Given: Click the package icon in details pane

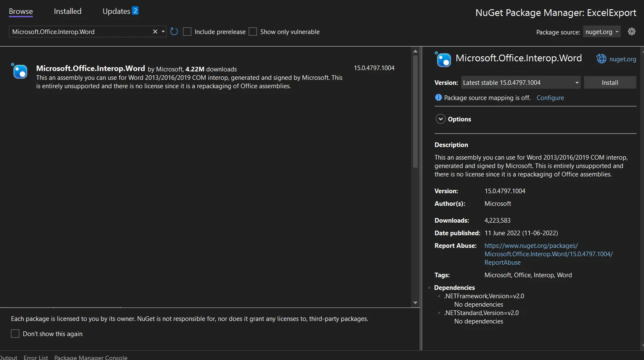Looking at the screenshot, I should click(443, 60).
